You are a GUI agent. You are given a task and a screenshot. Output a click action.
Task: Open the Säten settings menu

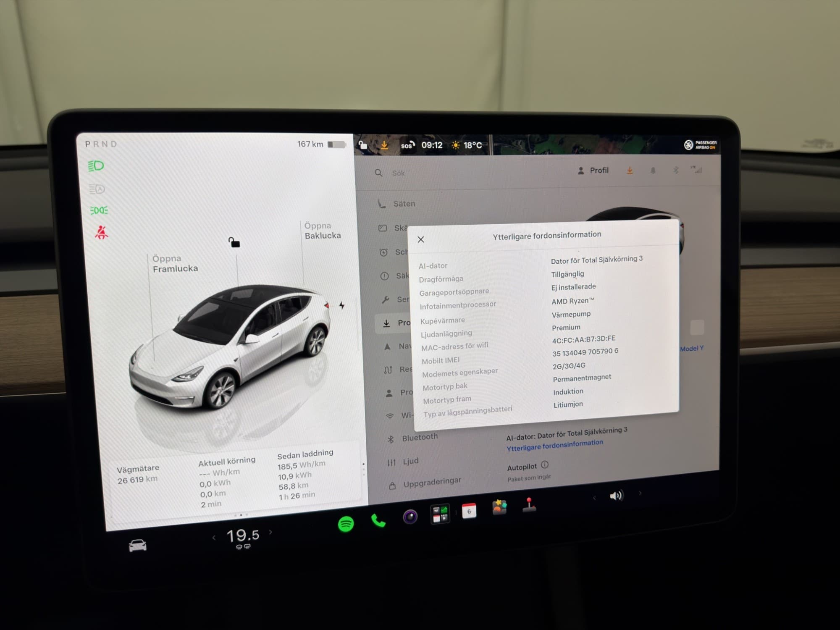397,204
